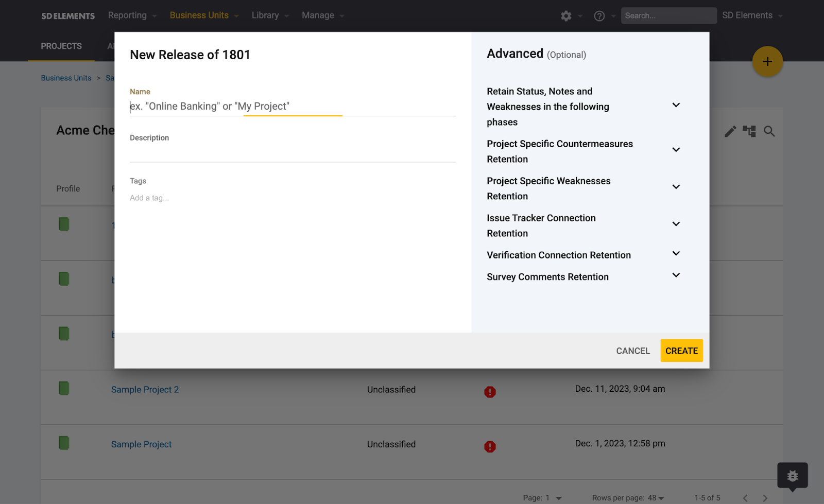Open the Library menu
The image size is (824, 504).
[270, 15]
